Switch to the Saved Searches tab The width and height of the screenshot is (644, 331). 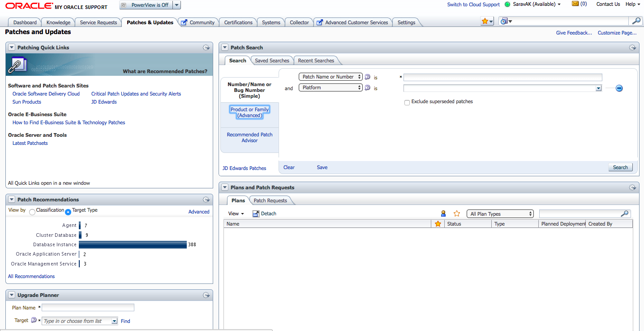pos(272,60)
